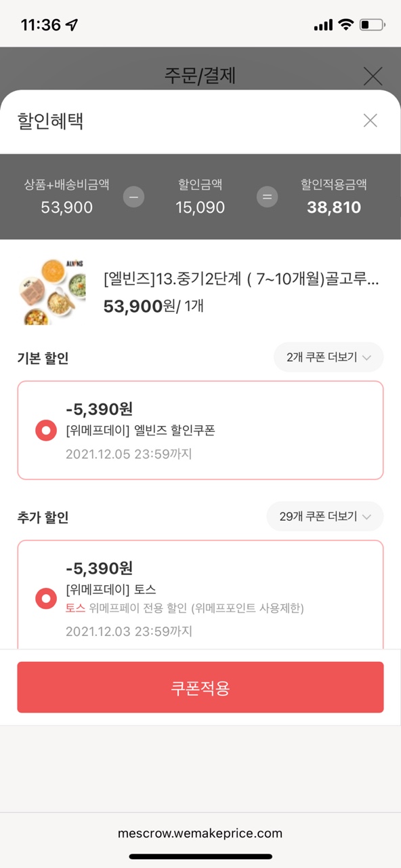This screenshot has width=401, height=868.
Task: Tap chevron next to 29개 쿠폰 더보기
Action: coord(367,517)
